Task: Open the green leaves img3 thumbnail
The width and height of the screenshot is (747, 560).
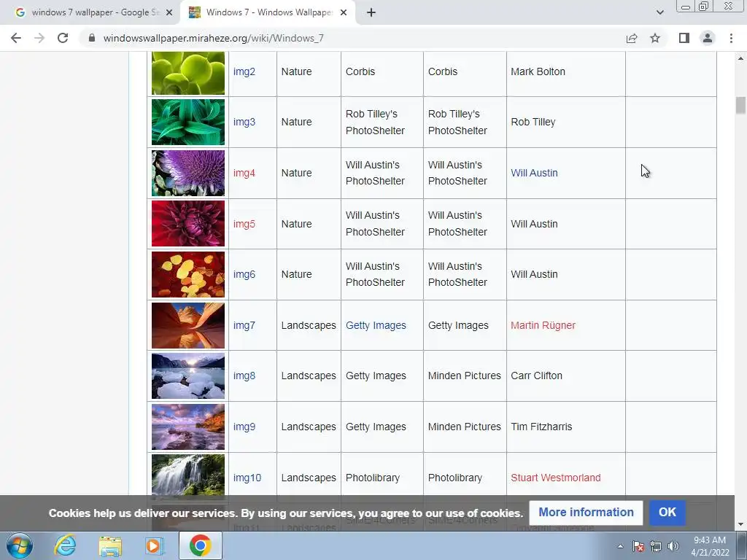Action: (x=188, y=122)
